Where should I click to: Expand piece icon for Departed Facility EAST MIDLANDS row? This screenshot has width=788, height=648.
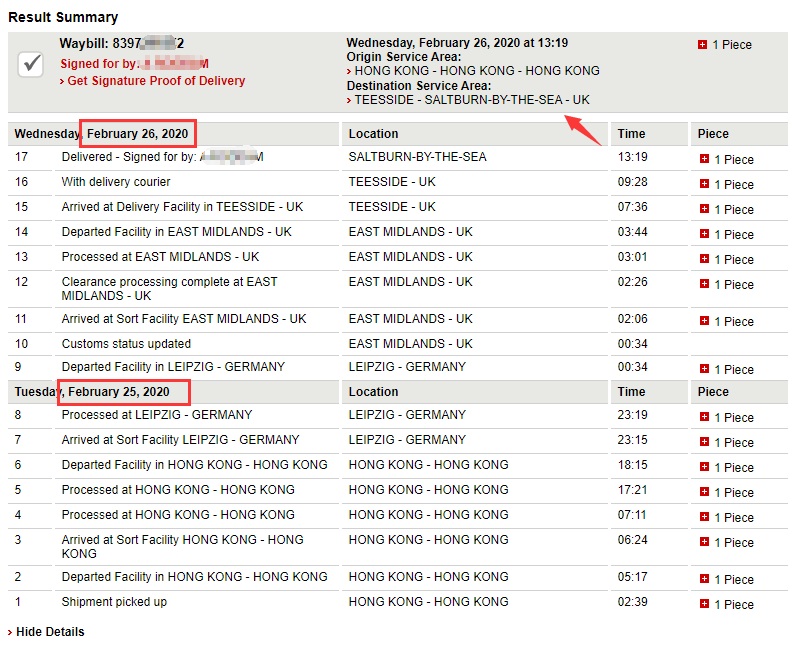coord(704,234)
